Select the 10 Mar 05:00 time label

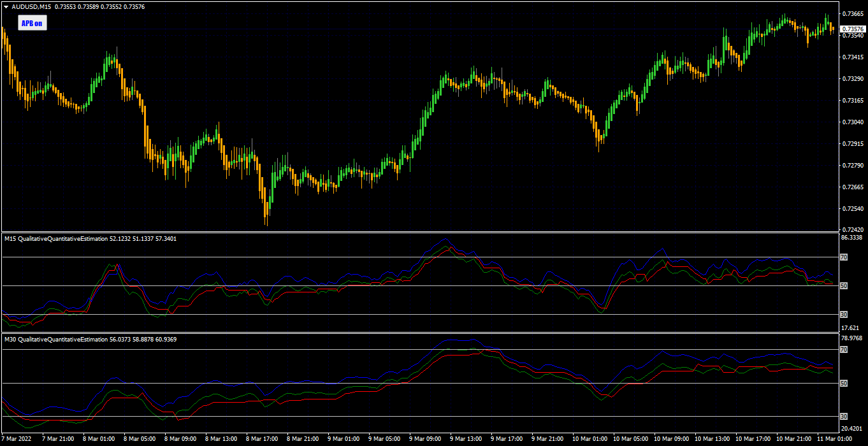(631, 439)
